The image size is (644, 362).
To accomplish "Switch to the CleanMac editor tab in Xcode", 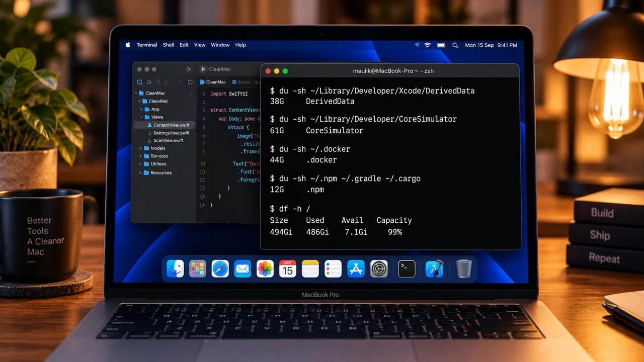I will pos(213,82).
